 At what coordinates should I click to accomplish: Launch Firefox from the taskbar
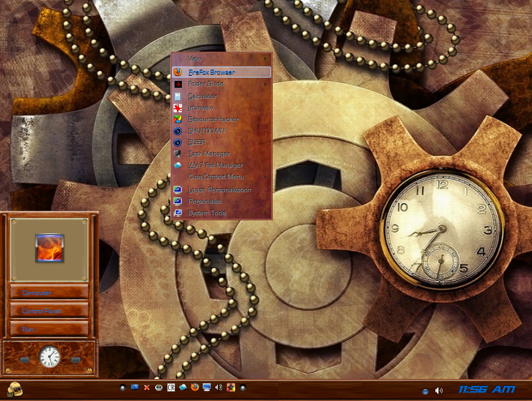[195, 387]
